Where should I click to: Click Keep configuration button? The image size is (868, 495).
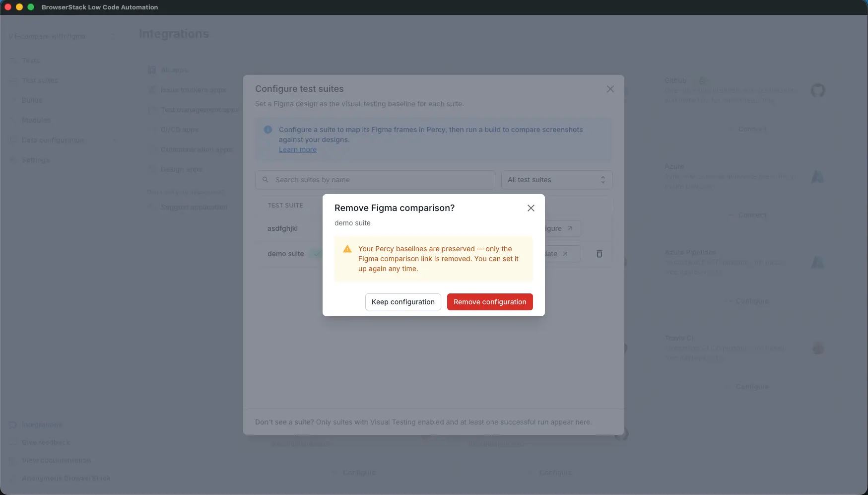coord(403,302)
